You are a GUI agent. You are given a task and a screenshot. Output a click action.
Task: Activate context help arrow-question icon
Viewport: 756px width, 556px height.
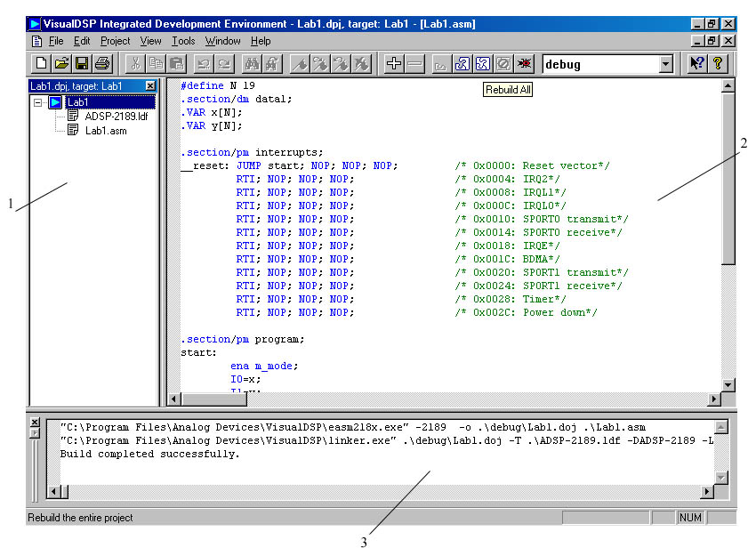[x=697, y=64]
